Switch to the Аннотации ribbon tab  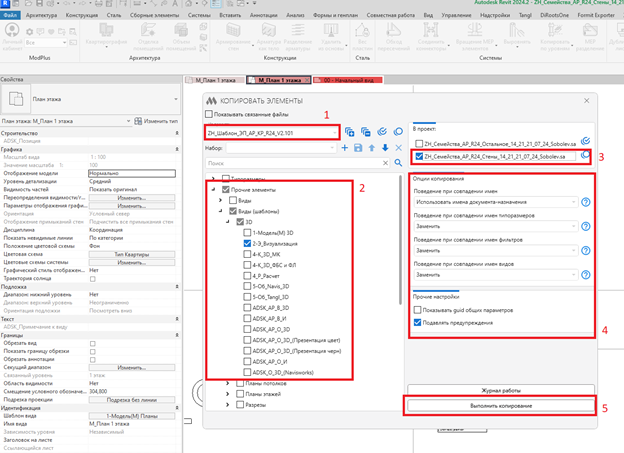[x=263, y=15]
